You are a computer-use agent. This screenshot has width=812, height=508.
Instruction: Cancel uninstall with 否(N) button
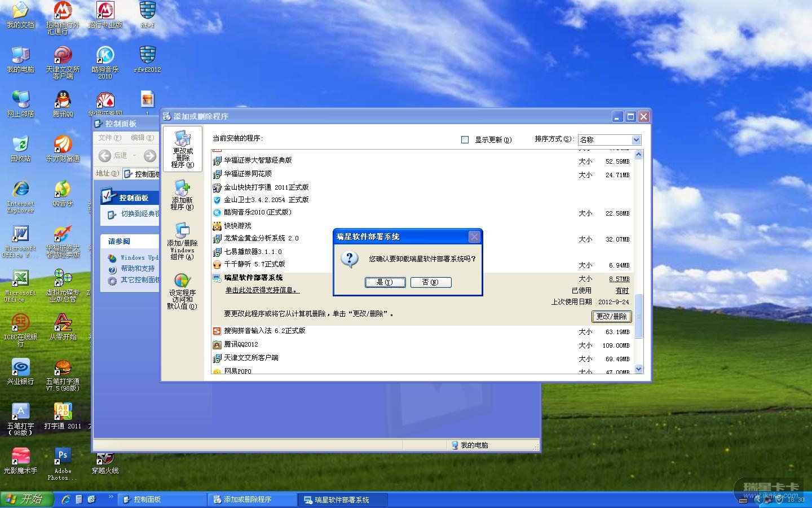(430, 282)
